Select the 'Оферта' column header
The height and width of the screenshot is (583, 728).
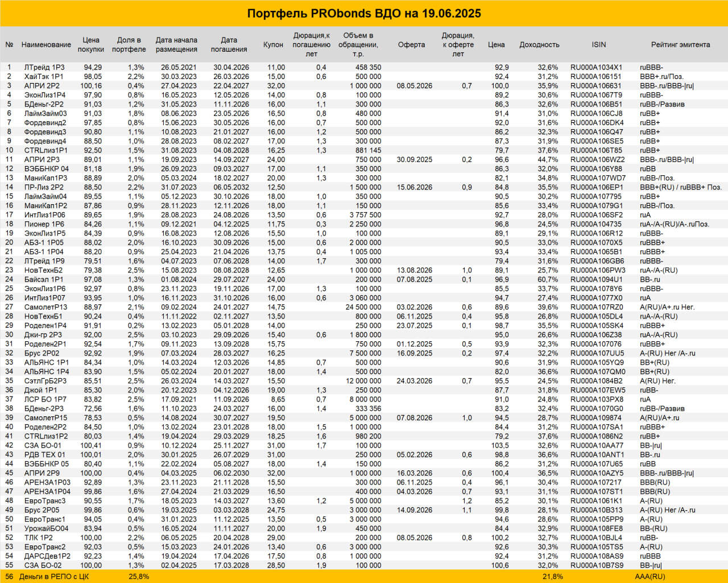(x=412, y=45)
